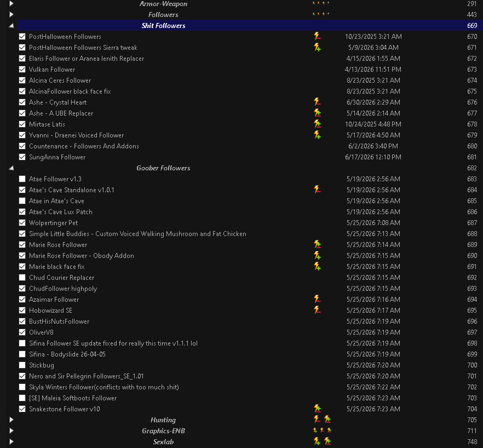Click the Sexlab separator label
The image size is (483, 448).
pos(163,442)
